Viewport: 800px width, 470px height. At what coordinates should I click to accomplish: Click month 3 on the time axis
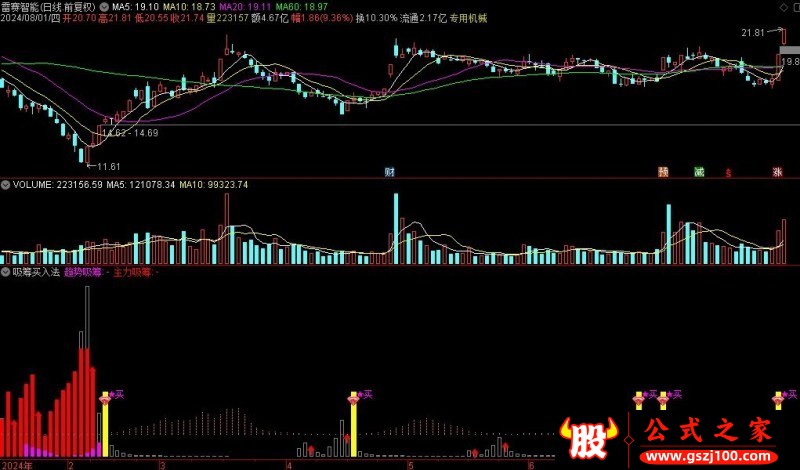[x=163, y=465]
